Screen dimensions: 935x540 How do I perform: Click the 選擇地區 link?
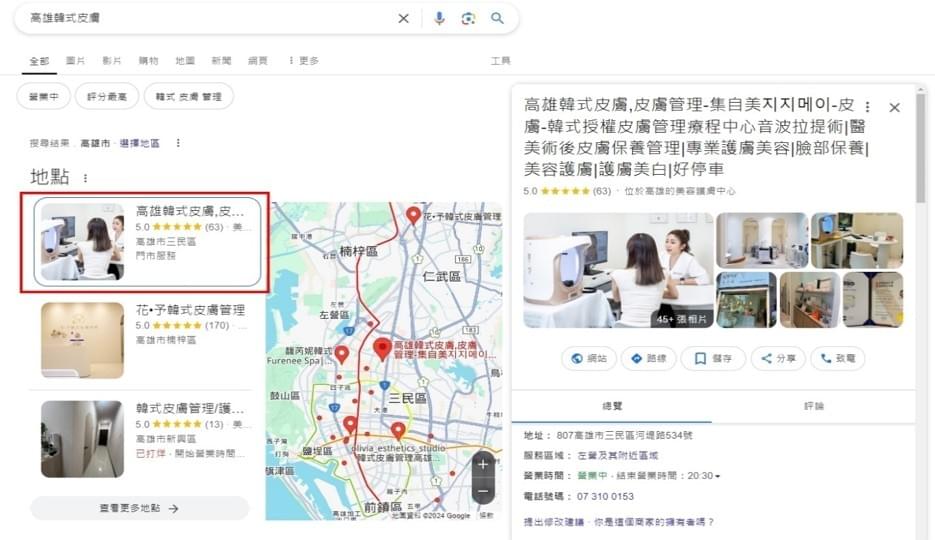point(140,143)
